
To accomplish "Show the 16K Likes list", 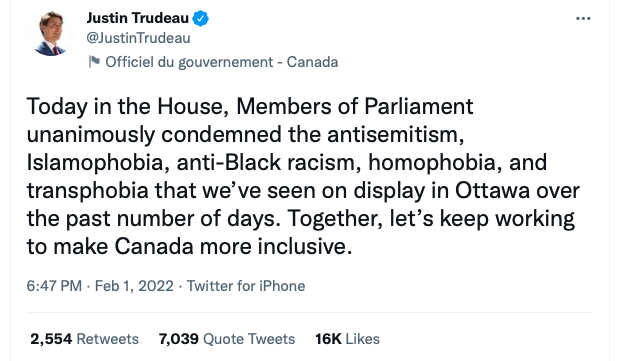I will pos(347,339).
